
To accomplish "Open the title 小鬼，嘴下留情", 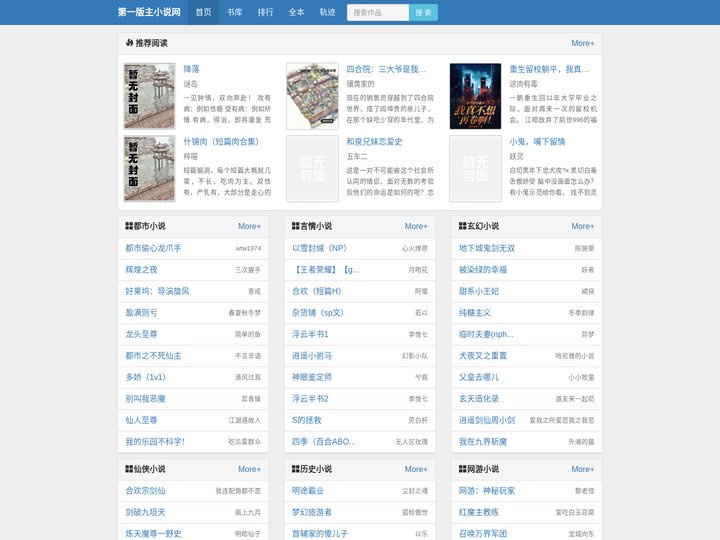I will click(537, 142).
